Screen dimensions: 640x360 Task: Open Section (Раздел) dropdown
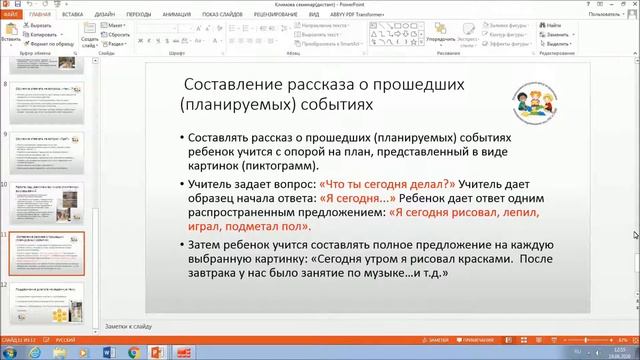(115, 44)
